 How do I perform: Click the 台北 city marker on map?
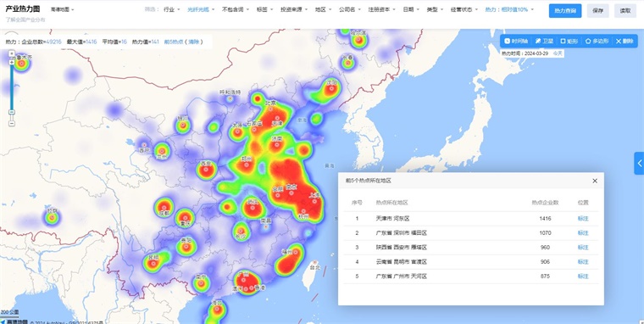coord(315,262)
